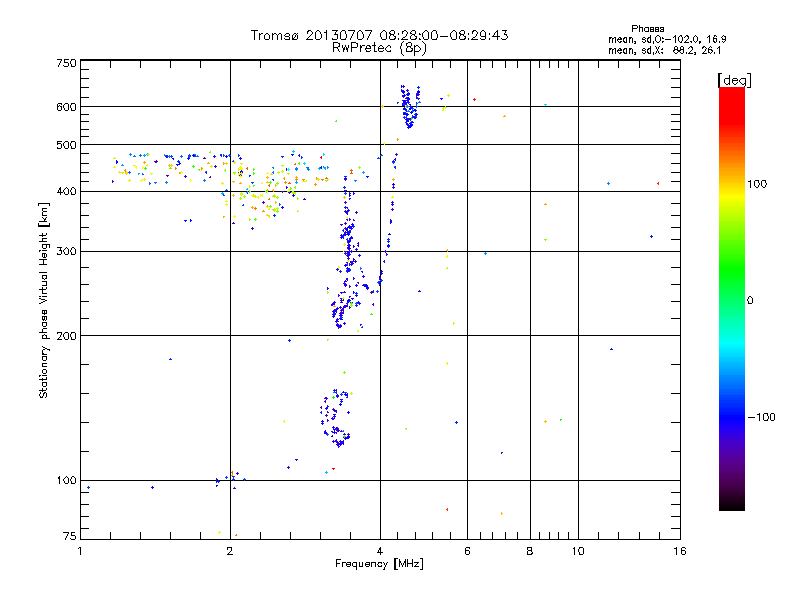This screenshot has height=600, width=800.
Task: Click the y-axis '600' tick label
Action: (66, 107)
